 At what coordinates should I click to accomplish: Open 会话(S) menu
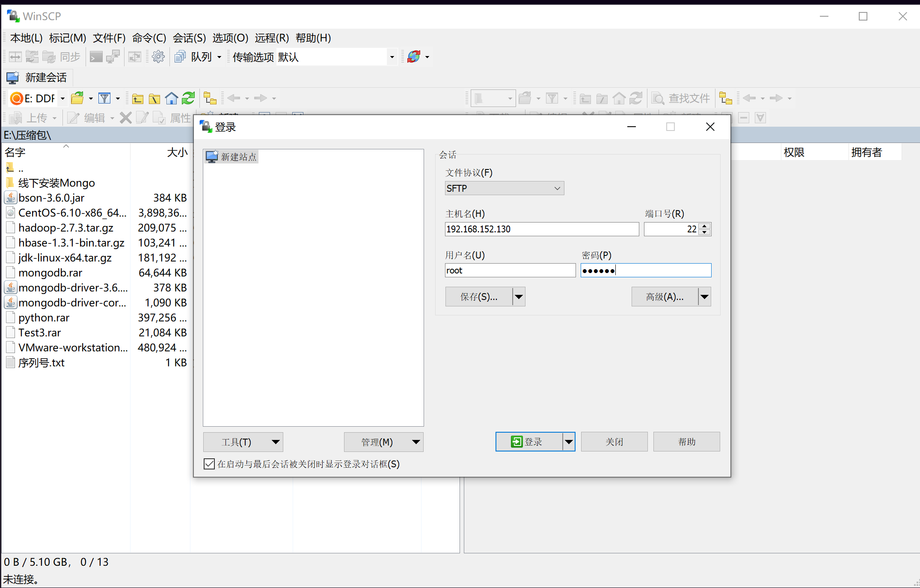click(189, 38)
